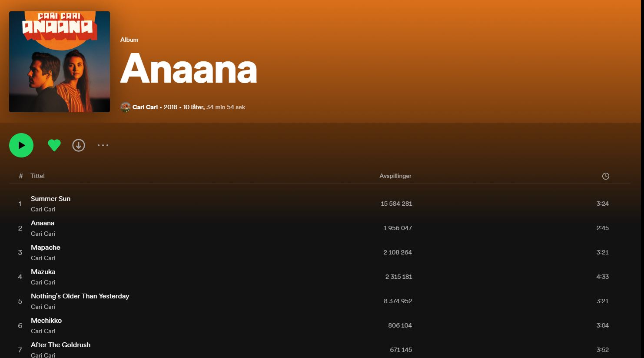Image resolution: width=644 pixels, height=358 pixels.
Task: Open Cari Cari link under Summer Sun
Action: tap(43, 209)
